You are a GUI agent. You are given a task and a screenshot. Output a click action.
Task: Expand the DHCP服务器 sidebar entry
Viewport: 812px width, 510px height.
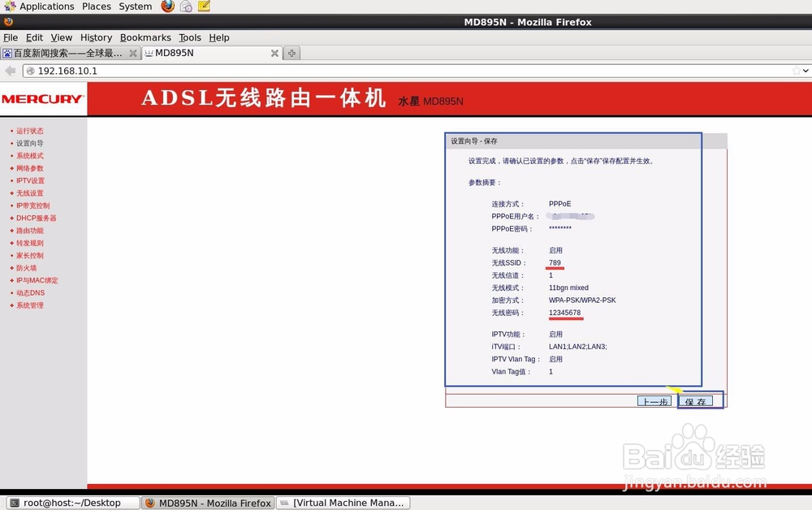tap(34, 218)
